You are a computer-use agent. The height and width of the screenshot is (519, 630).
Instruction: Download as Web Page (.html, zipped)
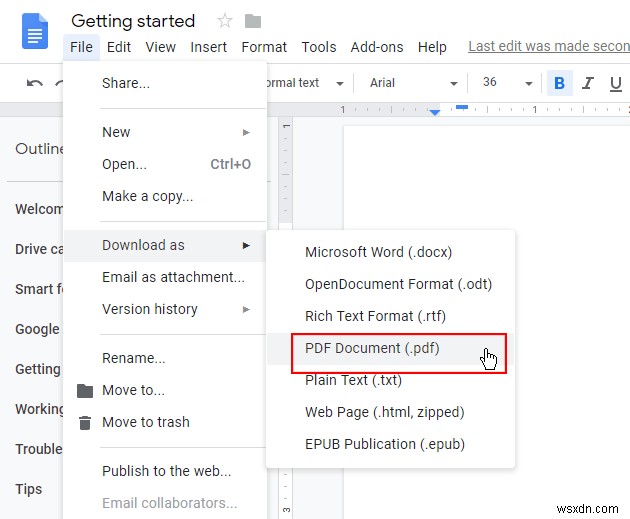pyautogui.click(x=391, y=412)
